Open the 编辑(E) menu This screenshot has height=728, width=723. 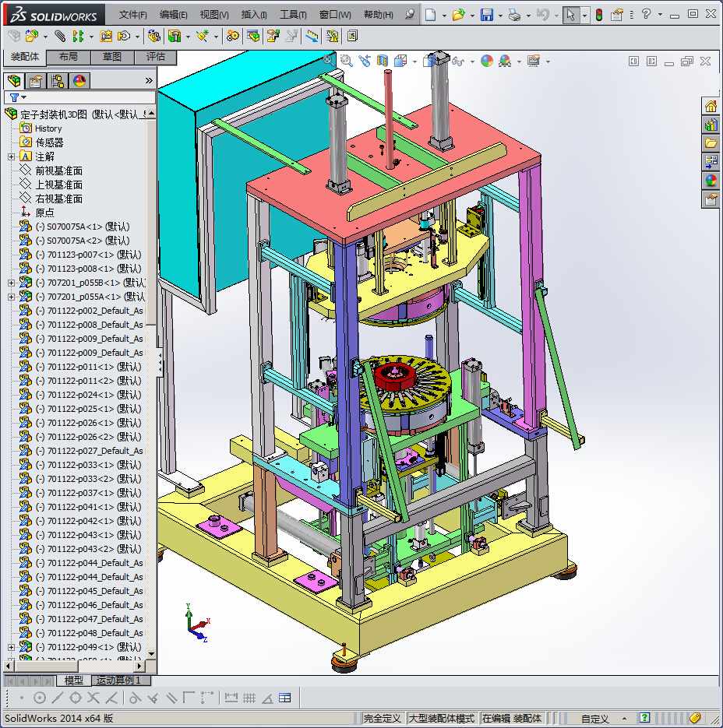pyautogui.click(x=173, y=15)
